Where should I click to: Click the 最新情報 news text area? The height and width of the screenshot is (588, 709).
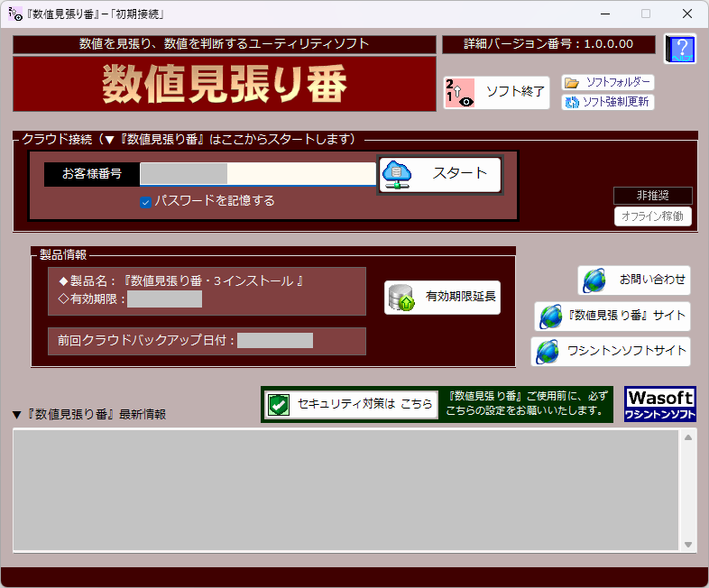(345, 491)
